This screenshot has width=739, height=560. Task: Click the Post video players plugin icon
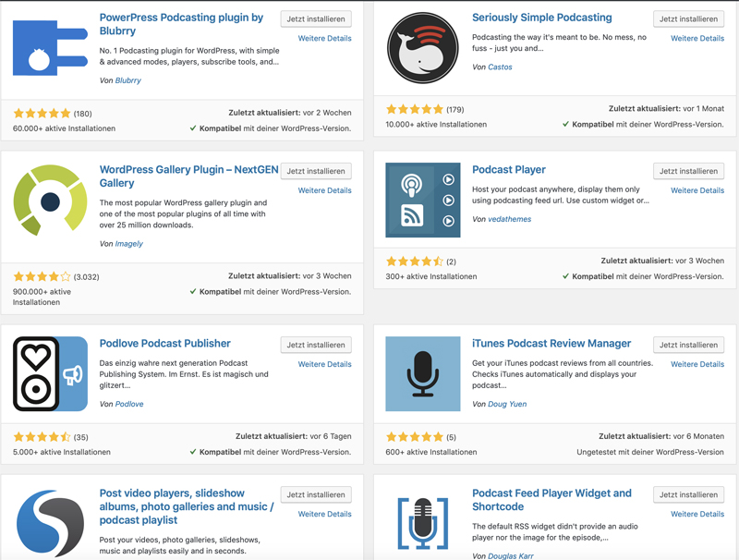pyautogui.click(x=50, y=523)
